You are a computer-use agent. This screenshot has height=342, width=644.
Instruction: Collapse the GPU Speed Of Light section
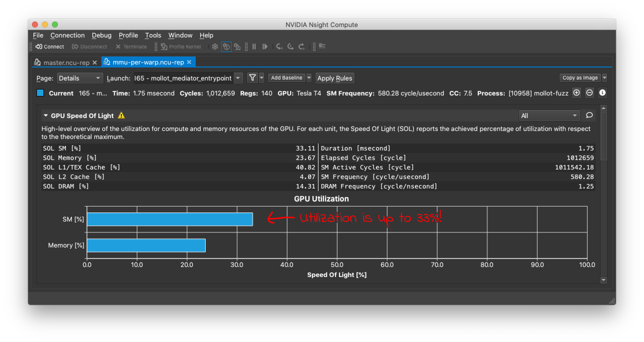point(46,115)
